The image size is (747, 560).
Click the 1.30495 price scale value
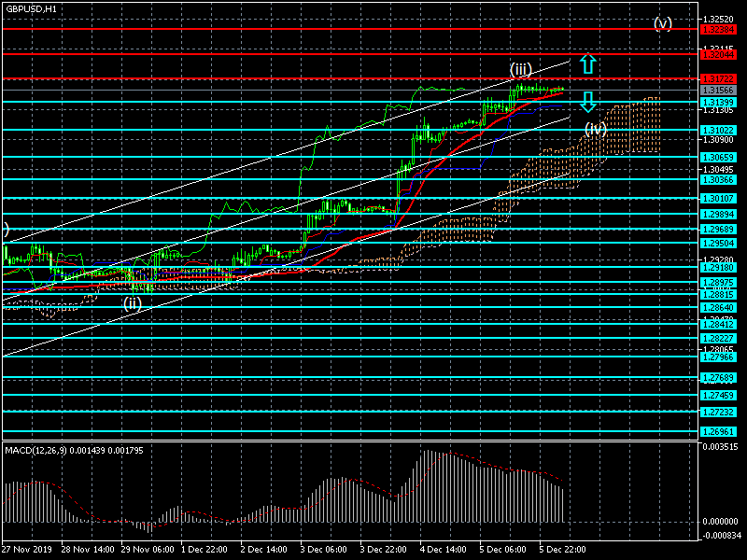[718, 170]
